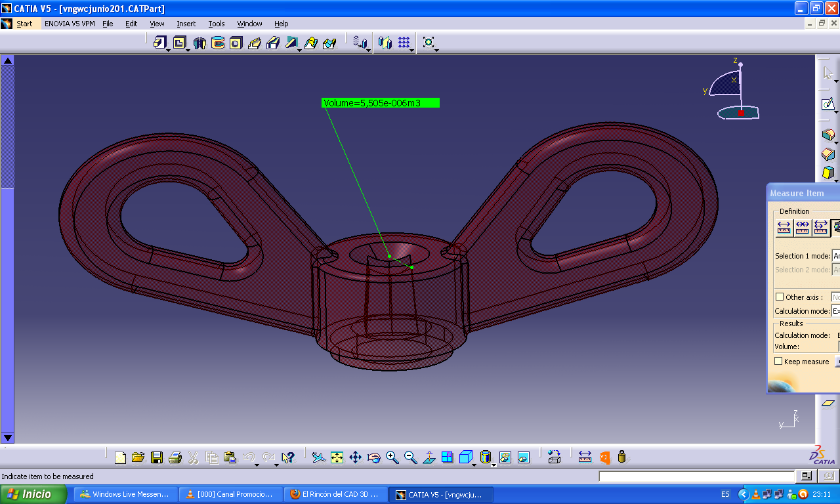
Task: Open the Selection 1 mode dropdown
Action: tap(836, 256)
